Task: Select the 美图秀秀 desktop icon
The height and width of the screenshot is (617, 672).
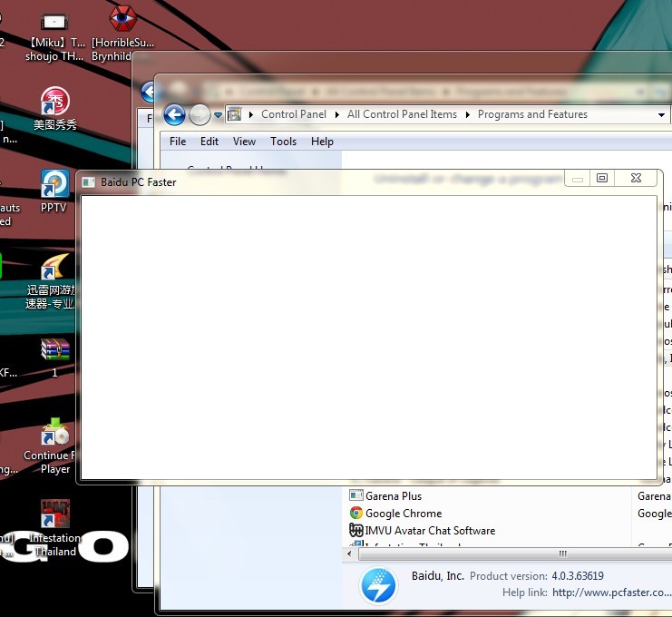Action: (54, 102)
